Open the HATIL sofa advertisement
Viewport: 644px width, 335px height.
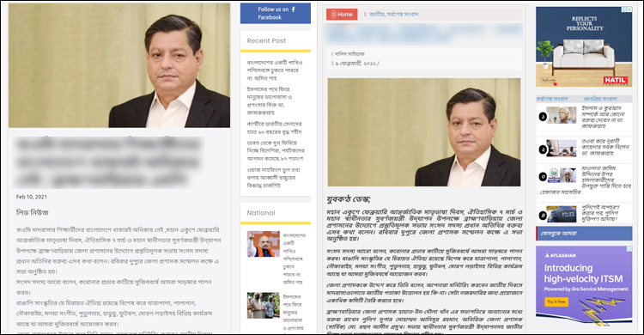584,46
